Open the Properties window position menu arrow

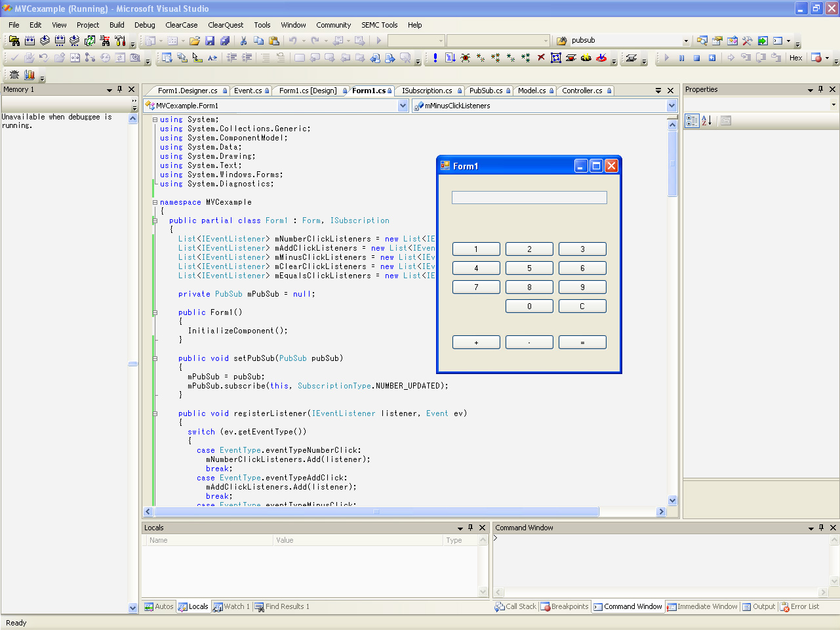pyautogui.click(x=810, y=90)
